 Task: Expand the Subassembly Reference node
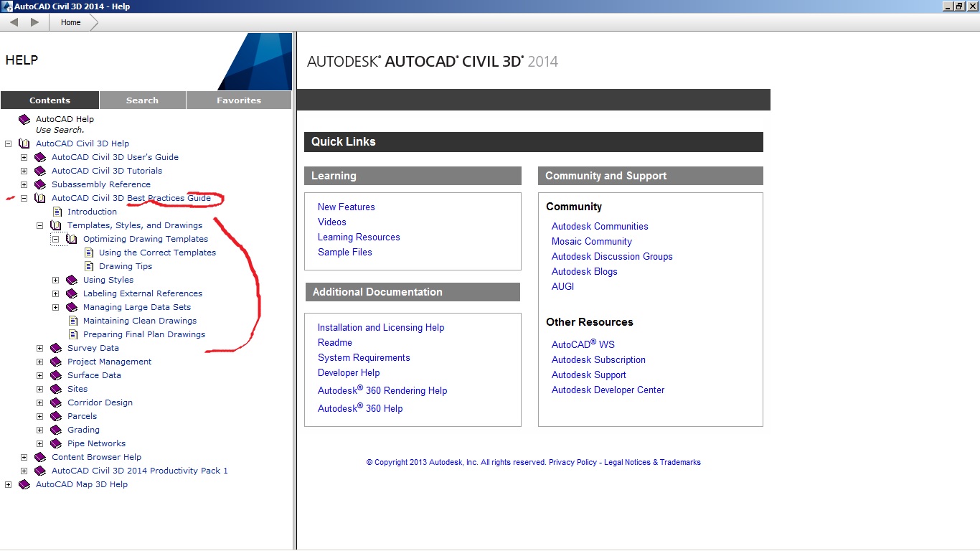(x=24, y=184)
